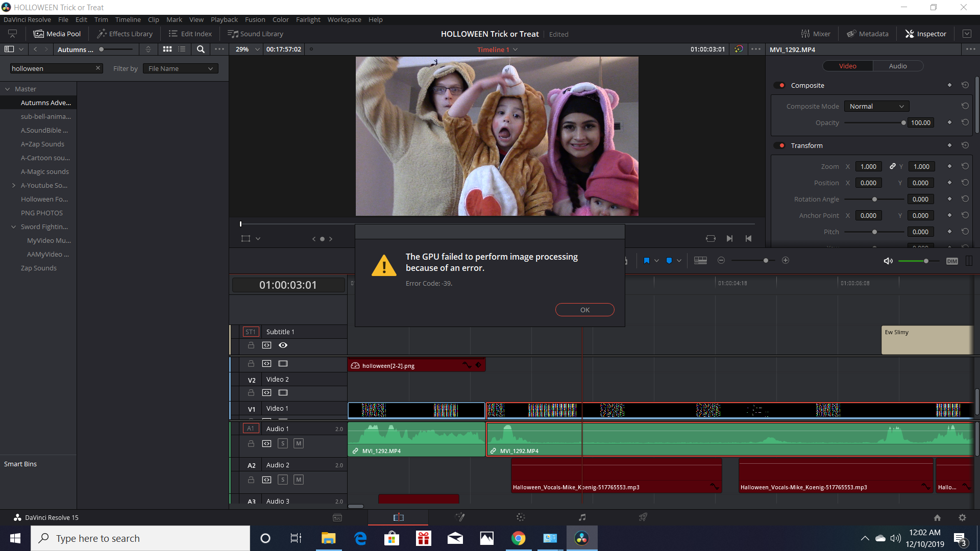This screenshot has width=980, height=551.
Task: Solo the Audio 2 track
Action: (x=283, y=480)
